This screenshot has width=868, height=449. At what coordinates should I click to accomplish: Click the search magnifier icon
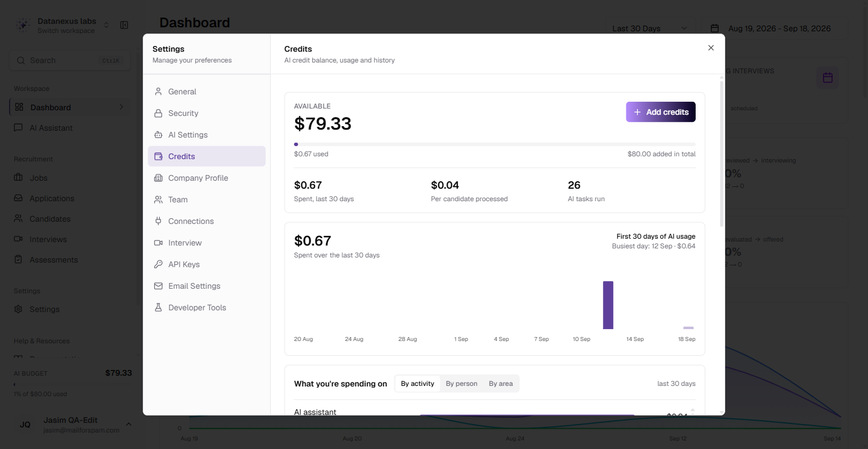pos(21,60)
